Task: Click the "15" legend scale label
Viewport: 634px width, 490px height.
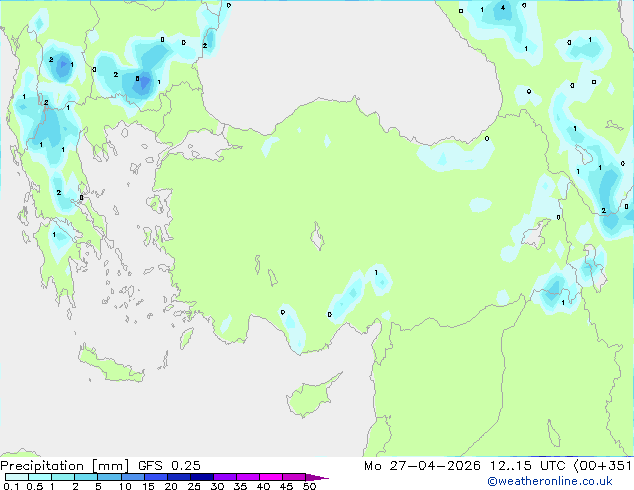Action: tap(148, 486)
